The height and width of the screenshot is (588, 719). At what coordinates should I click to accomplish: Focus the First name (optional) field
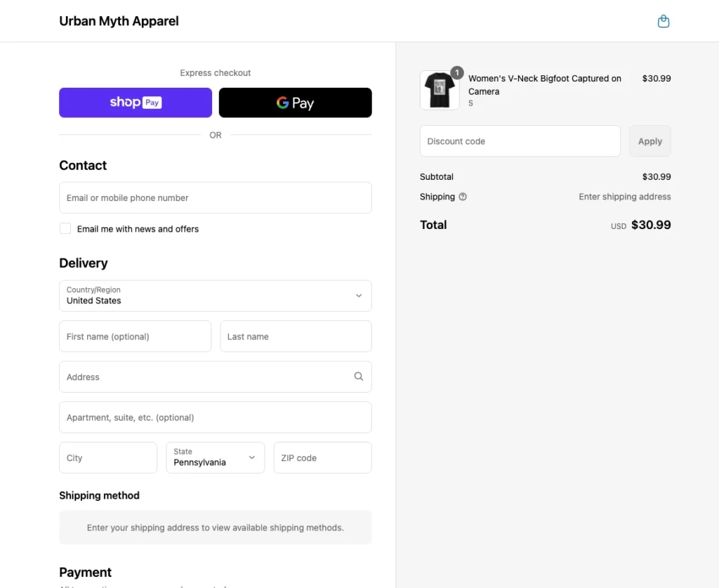click(x=136, y=337)
